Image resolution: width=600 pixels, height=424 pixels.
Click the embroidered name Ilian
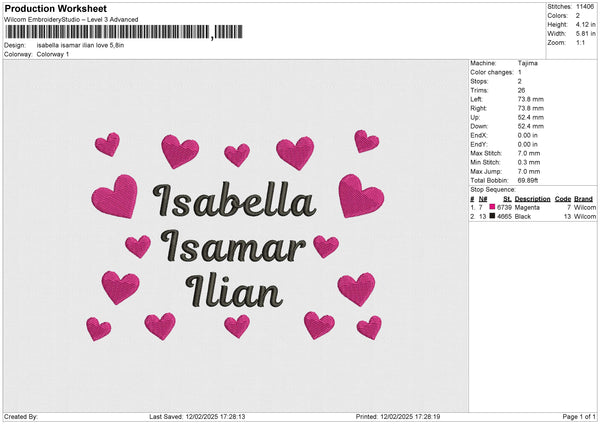[x=234, y=291]
